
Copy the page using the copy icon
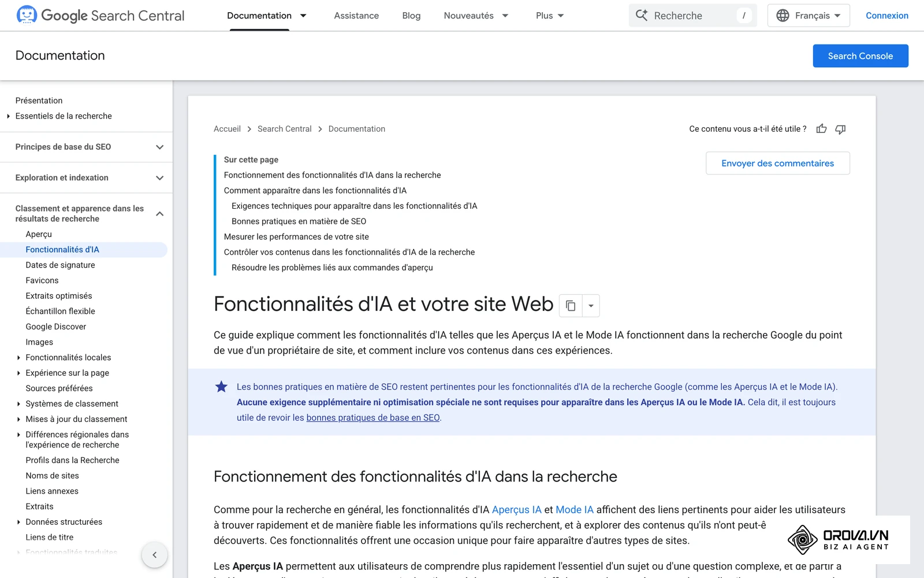click(x=571, y=306)
